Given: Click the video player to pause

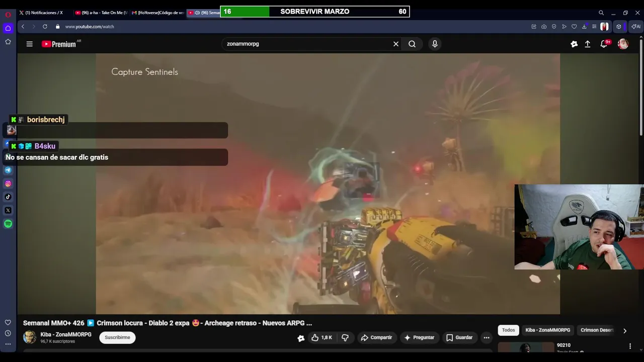Looking at the screenshot, I should [328, 184].
